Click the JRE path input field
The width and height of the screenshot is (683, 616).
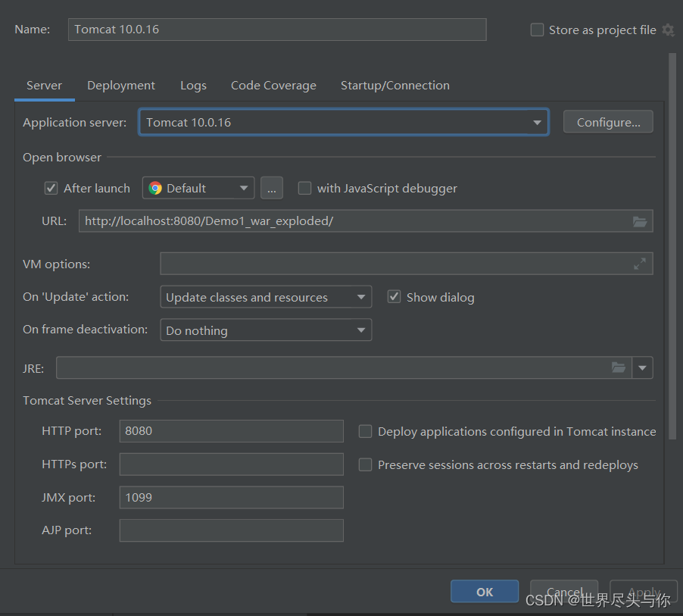[x=344, y=368]
